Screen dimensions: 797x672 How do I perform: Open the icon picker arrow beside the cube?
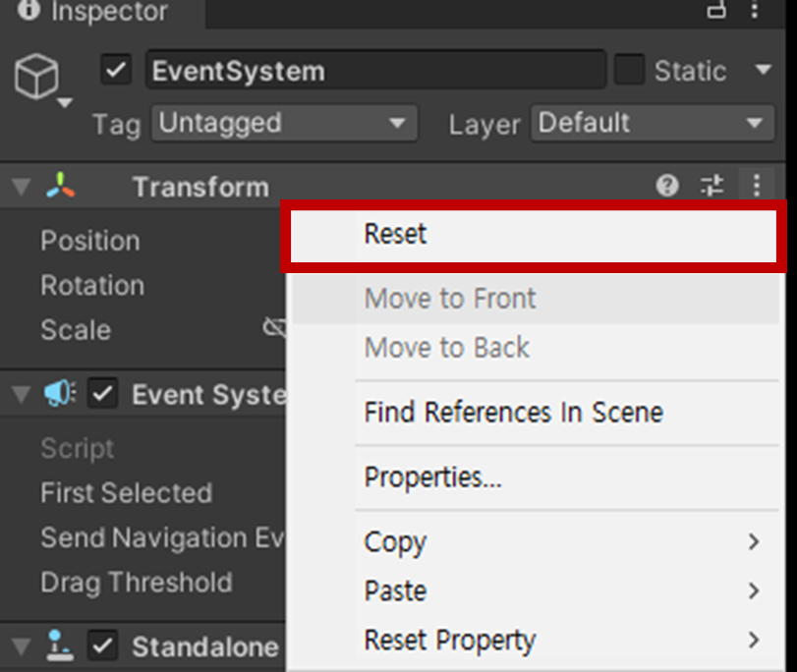65,103
